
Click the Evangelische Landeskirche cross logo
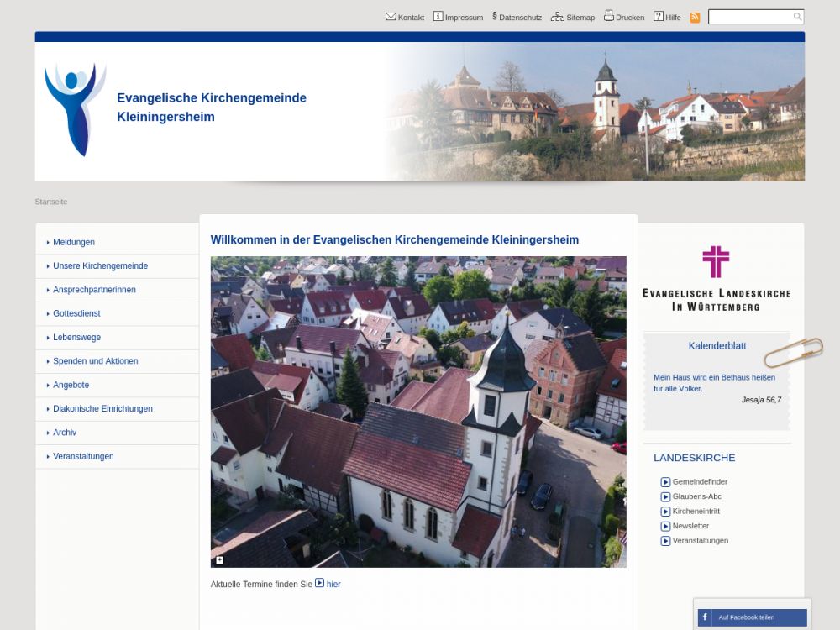[716, 262]
